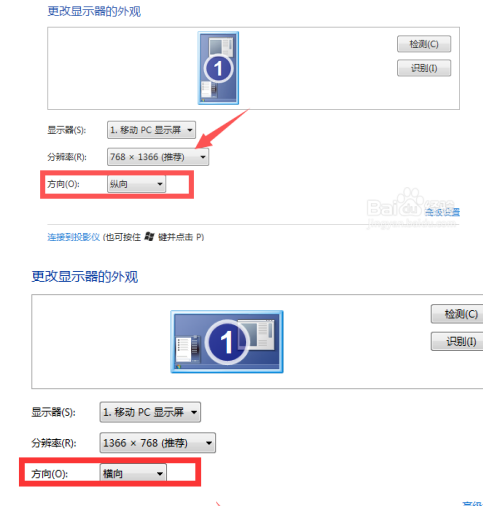
Task: Click 检测(C) beside the portrait monitor preview
Action: 424,44
